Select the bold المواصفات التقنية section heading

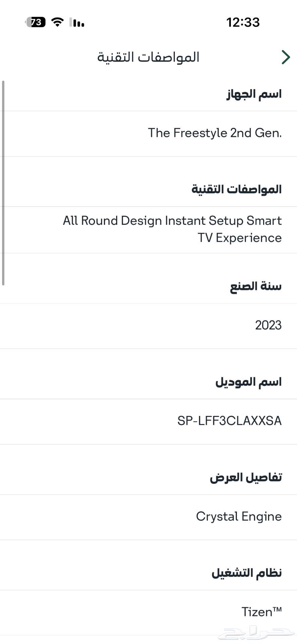[237, 190]
